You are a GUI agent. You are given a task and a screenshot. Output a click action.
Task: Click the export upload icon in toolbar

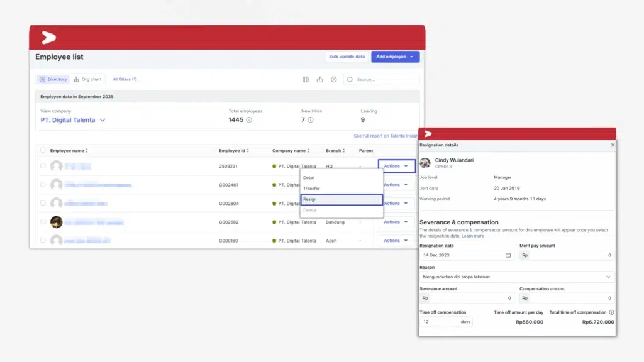tap(319, 80)
